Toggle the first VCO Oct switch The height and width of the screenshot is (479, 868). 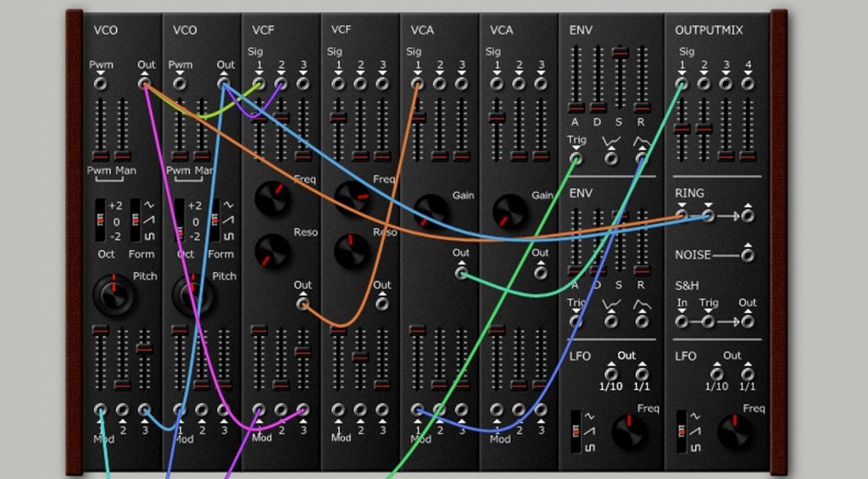tap(100, 220)
